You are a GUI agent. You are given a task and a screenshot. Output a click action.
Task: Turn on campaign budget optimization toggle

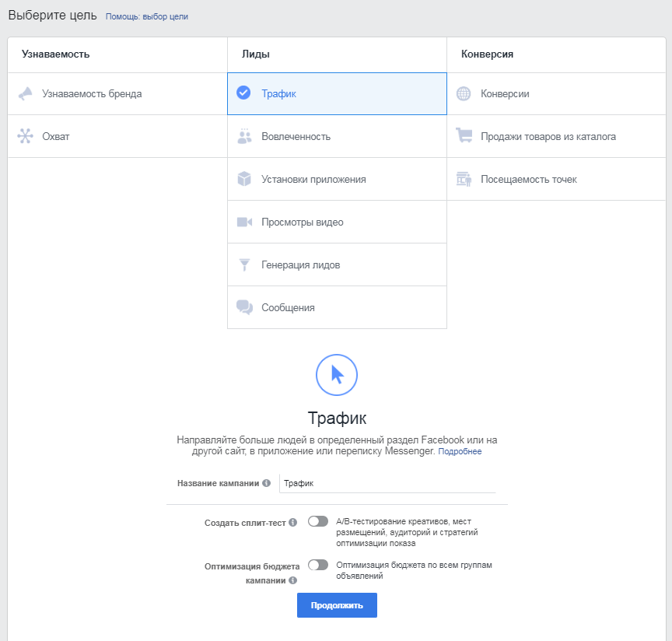click(x=318, y=565)
